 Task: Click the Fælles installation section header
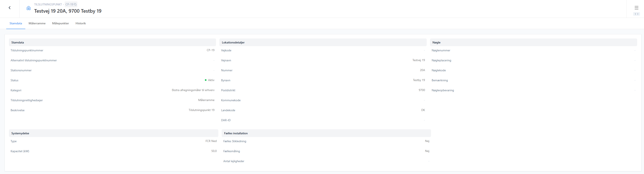(x=326, y=133)
